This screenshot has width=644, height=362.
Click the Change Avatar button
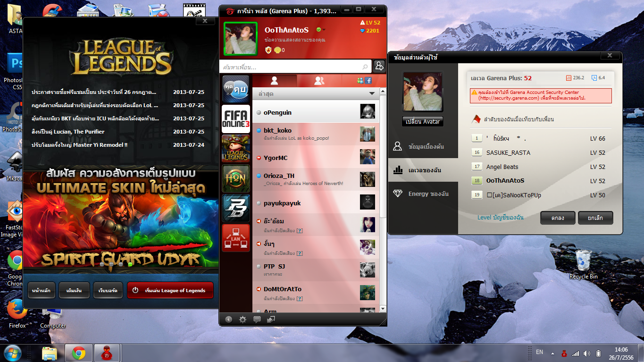[423, 121]
